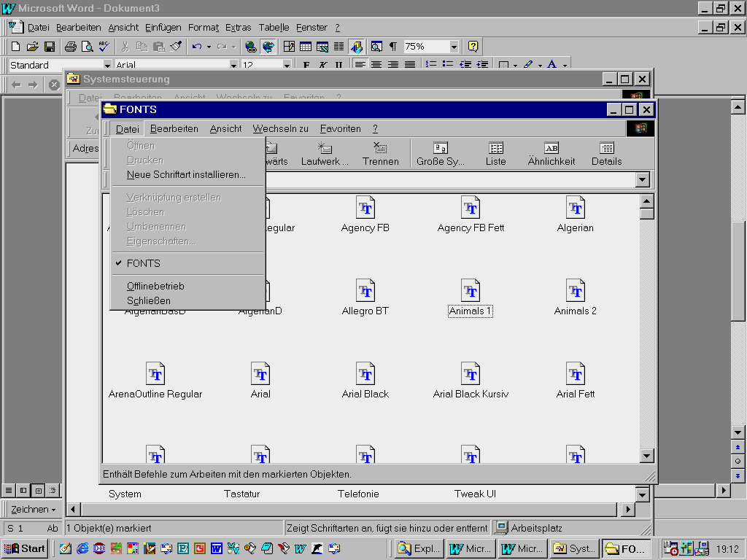The height and width of the screenshot is (560, 747).
Task: Click Word's Select Browse Object button
Action: click(738, 462)
